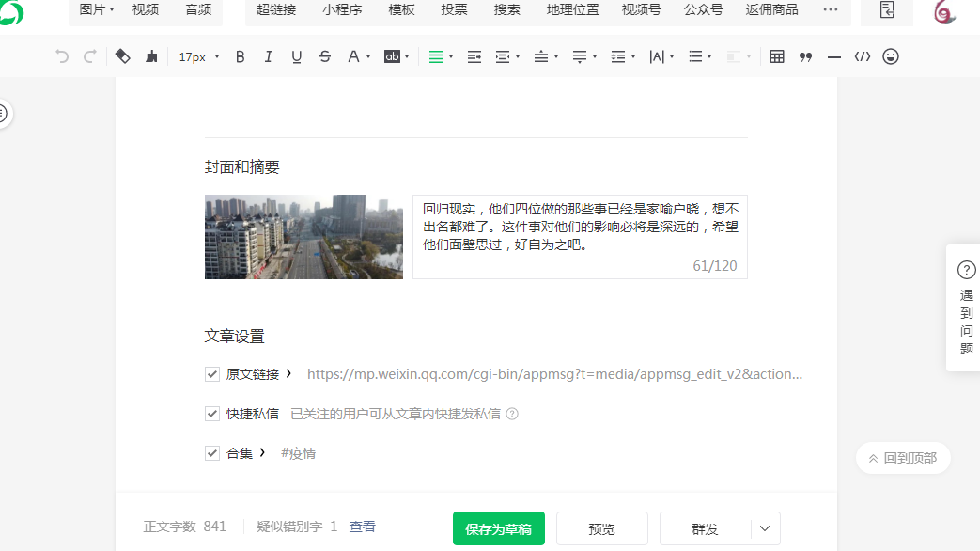
Task: Expand the 合集 settings chevron
Action: (262, 452)
